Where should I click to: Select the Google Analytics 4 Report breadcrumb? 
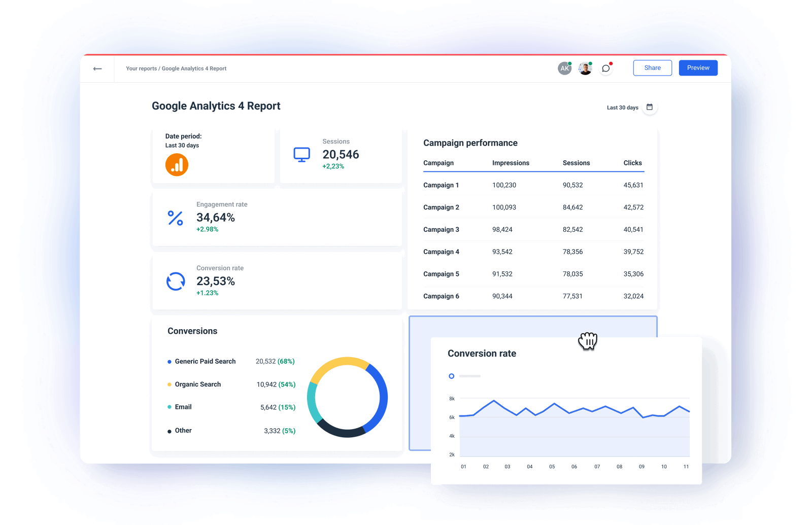[194, 68]
